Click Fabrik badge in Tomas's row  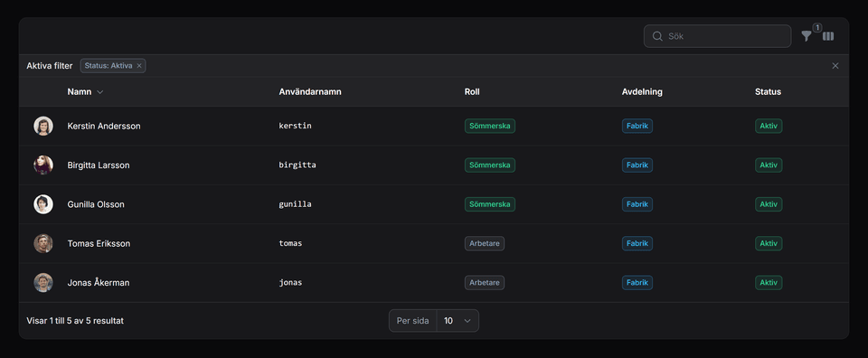click(637, 243)
